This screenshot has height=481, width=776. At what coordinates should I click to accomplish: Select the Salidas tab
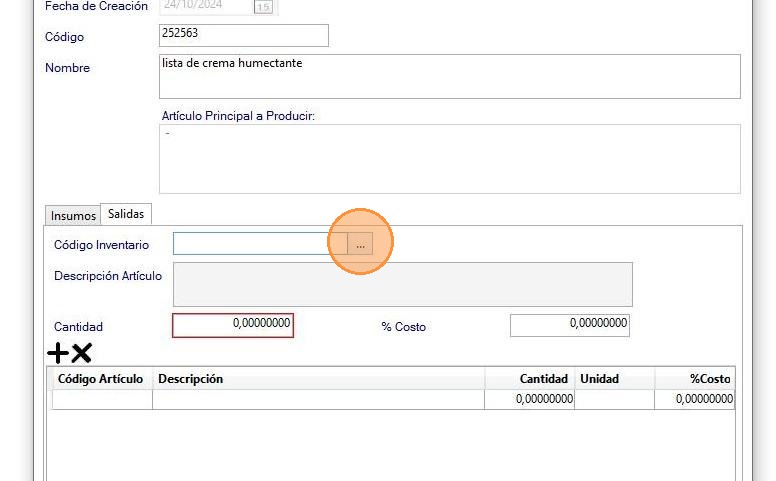pos(126,214)
